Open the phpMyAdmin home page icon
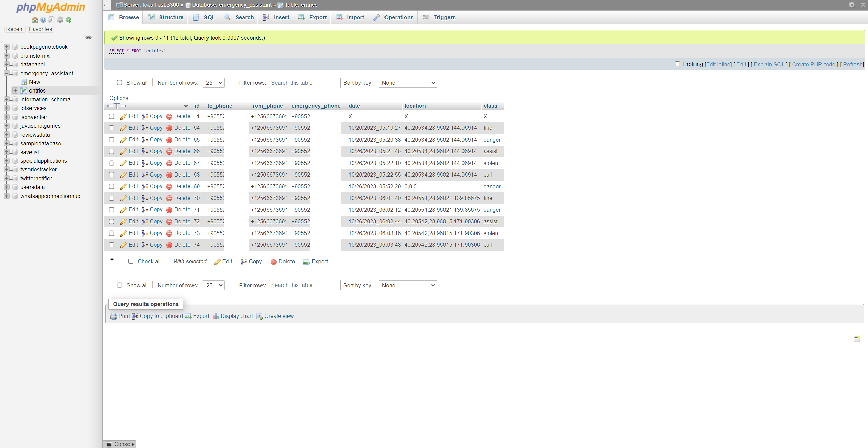This screenshot has width=868, height=448. (x=35, y=20)
